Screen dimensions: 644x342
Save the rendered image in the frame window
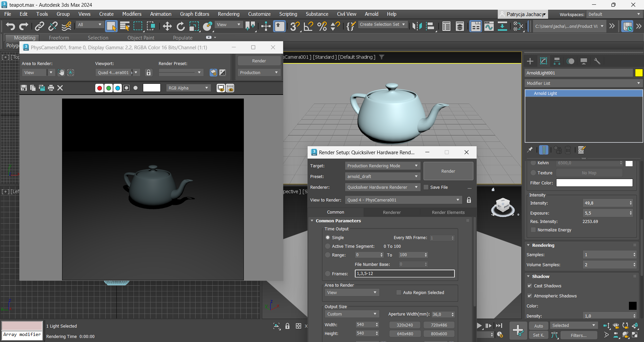[x=23, y=88]
